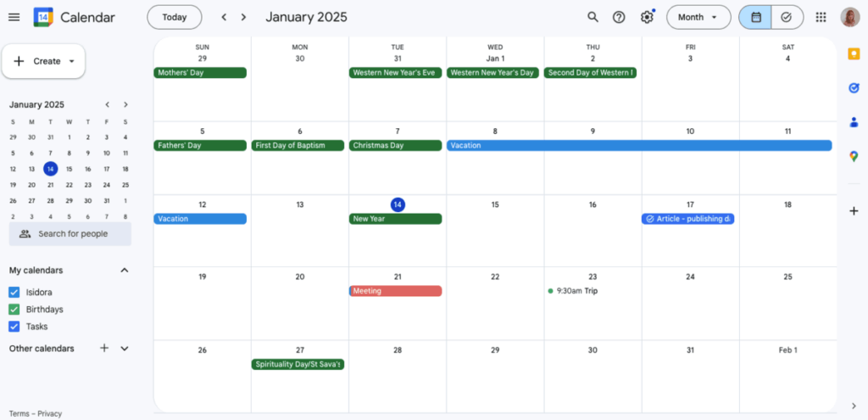Open the New Year event
This screenshot has height=420, width=868.
pos(395,219)
